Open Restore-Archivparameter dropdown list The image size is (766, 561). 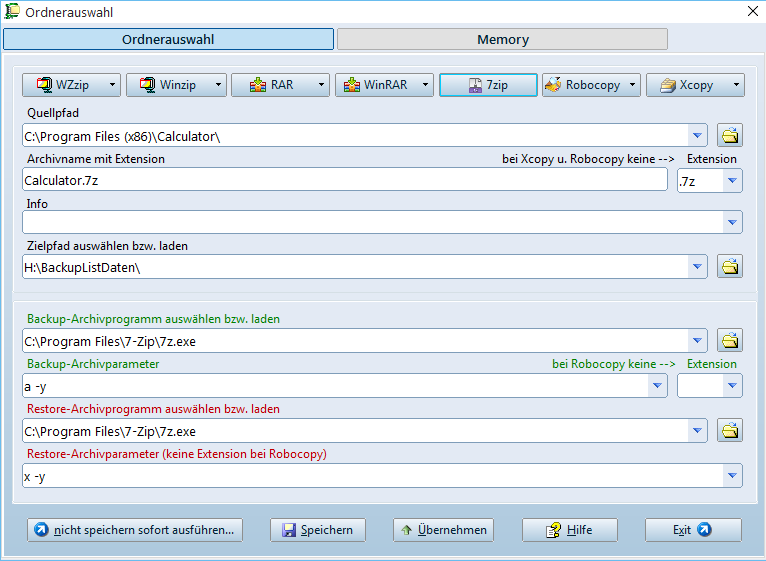(732, 475)
